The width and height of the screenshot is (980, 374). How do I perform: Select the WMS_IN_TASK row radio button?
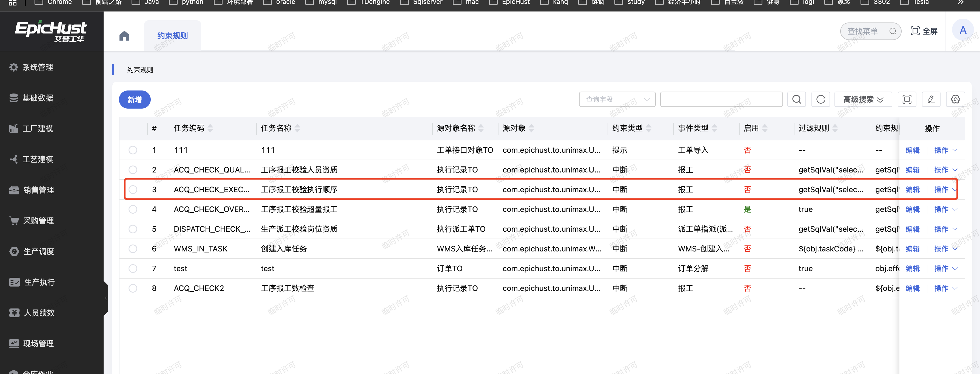[133, 249]
